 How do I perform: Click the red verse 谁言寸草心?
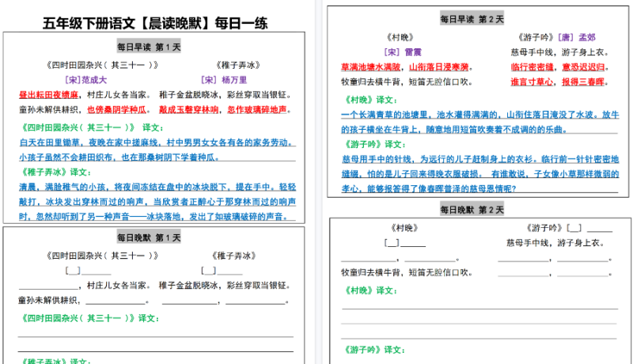(x=532, y=82)
